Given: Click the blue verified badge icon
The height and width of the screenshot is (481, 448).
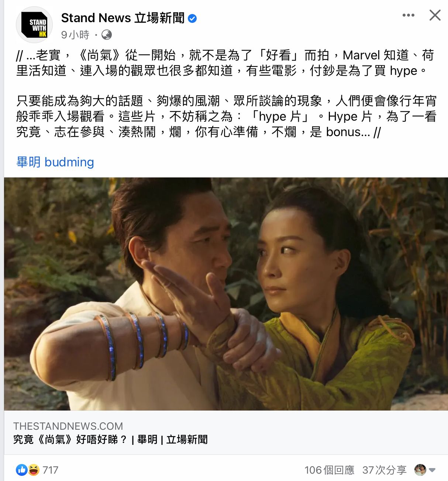Looking at the screenshot, I should pos(192,18).
